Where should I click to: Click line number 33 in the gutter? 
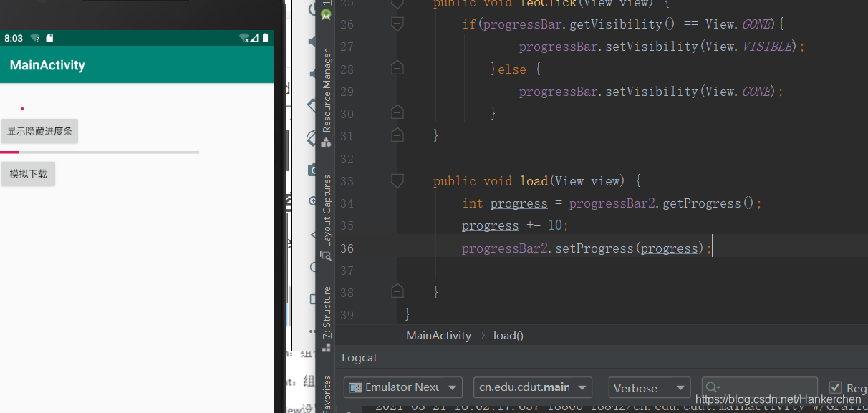pyautogui.click(x=347, y=181)
